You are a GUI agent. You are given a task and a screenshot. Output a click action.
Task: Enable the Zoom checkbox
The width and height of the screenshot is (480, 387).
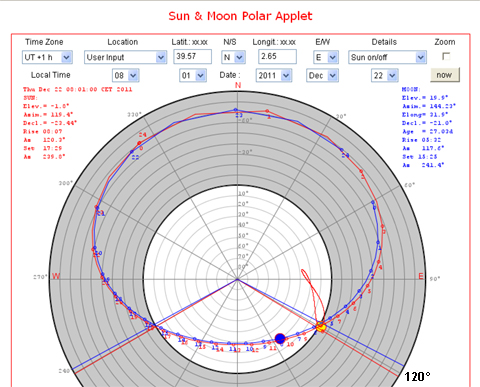[446, 56]
